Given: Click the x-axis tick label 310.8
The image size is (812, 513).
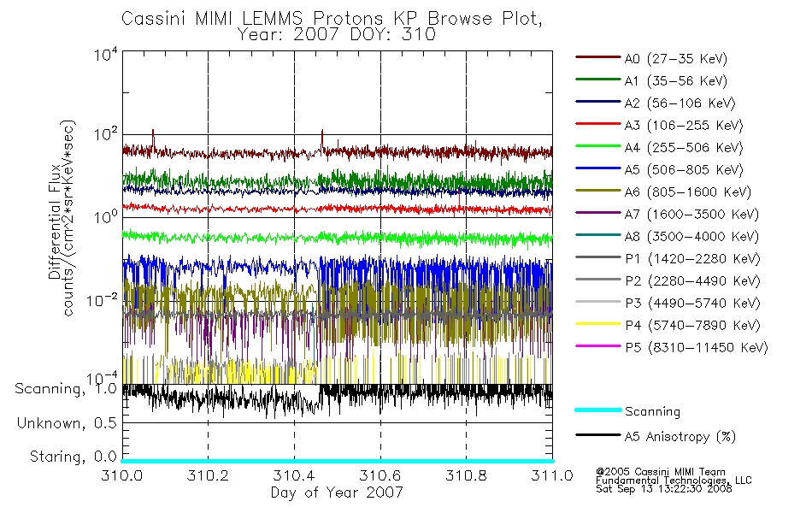Looking at the screenshot, I should (x=466, y=475).
